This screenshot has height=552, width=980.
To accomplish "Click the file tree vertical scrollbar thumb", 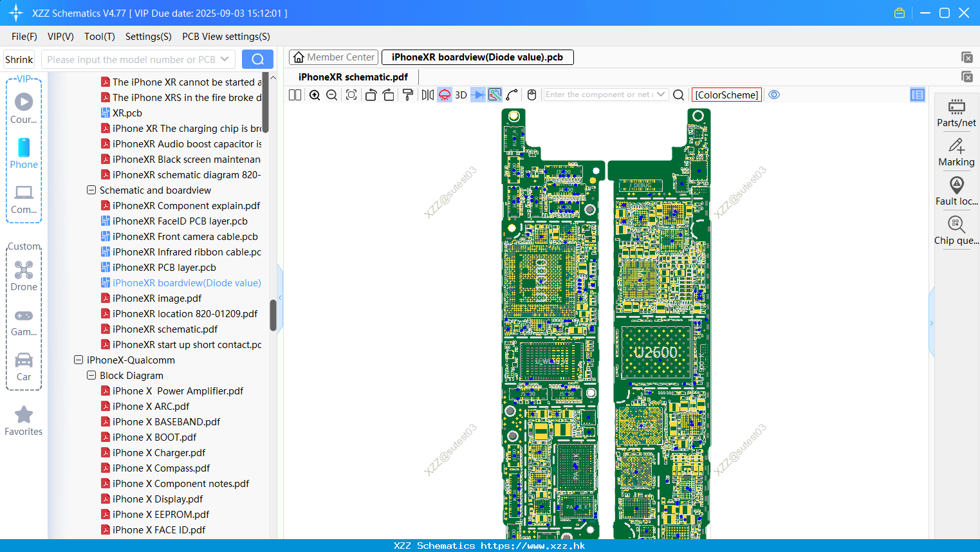I will pos(273,315).
